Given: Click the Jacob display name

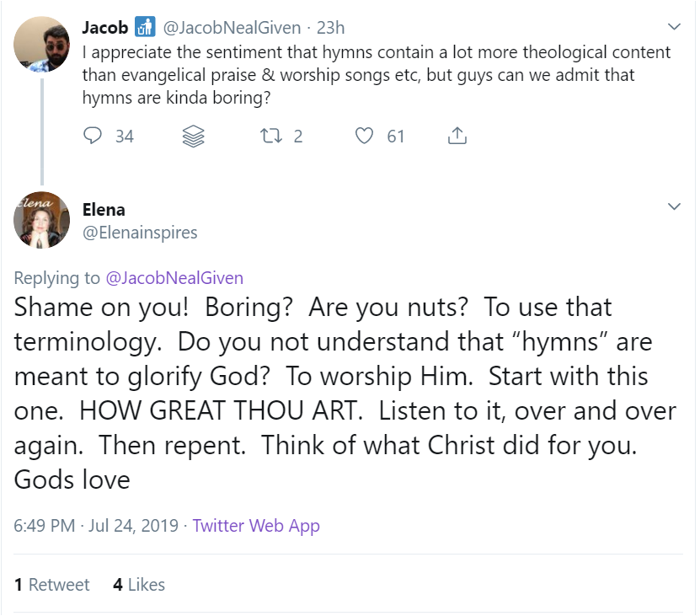Looking at the screenshot, I should (x=104, y=28).
